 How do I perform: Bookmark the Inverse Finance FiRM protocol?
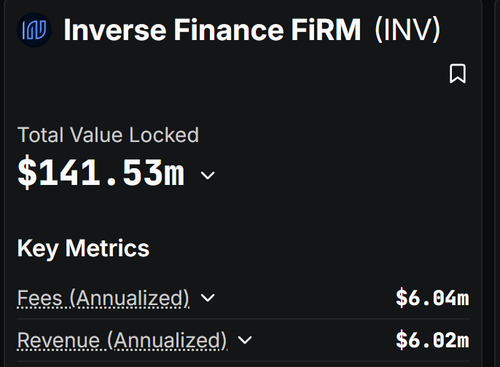coord(458,74)
